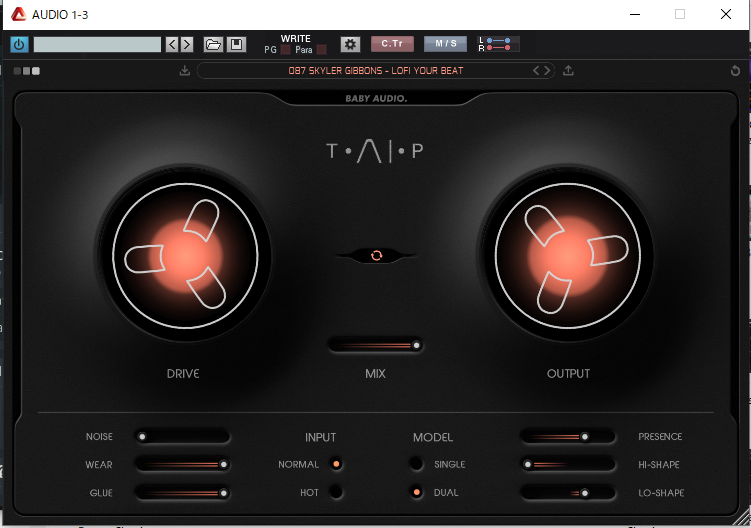Adjust the HI-SHAPE slider
Screen dimensions: 751x528
(x=568, y=465)
